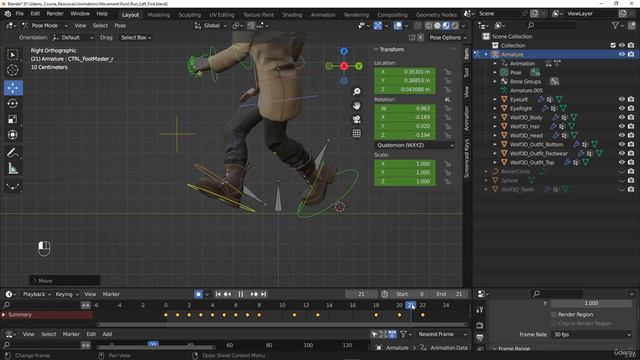Select the Annotate tool

(13, 153)
